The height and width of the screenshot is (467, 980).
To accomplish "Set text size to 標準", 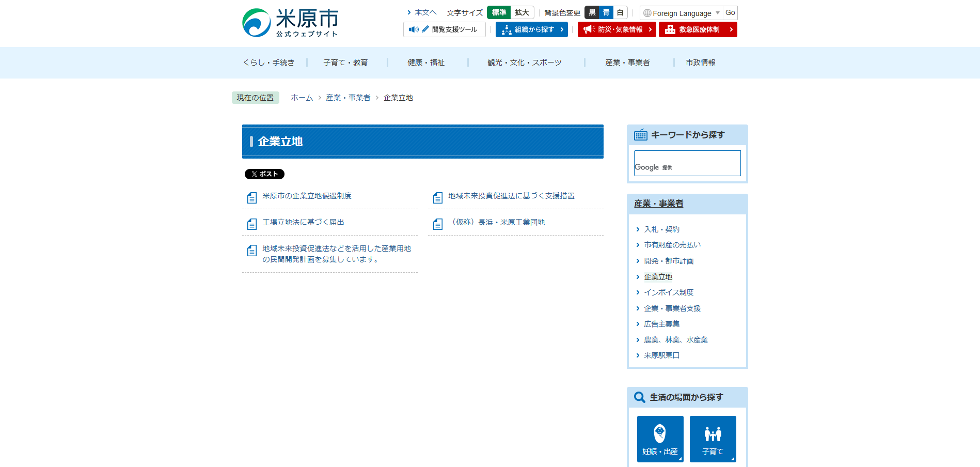I will [x=499, y=12].
